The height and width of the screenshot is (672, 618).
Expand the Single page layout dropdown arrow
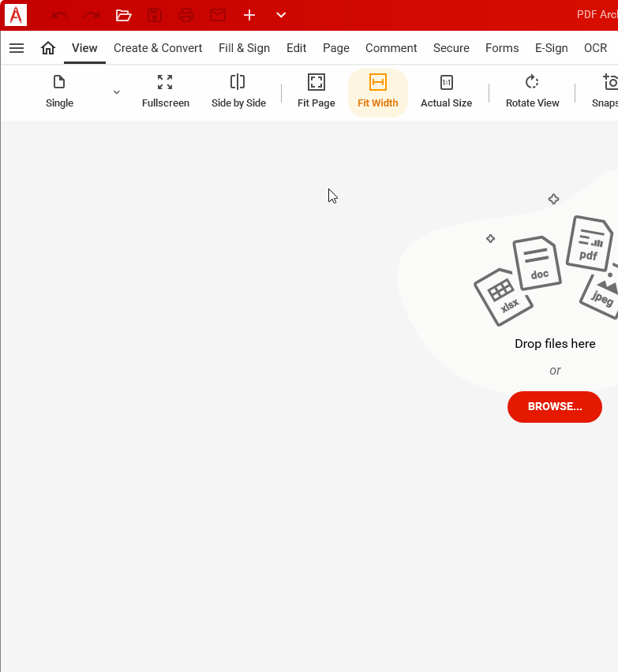click(117, 92)
